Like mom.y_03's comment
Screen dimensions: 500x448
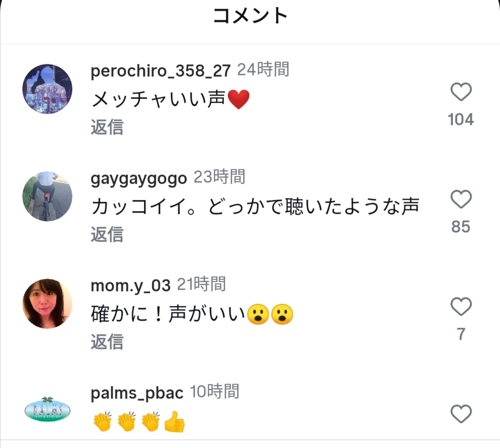461,307
